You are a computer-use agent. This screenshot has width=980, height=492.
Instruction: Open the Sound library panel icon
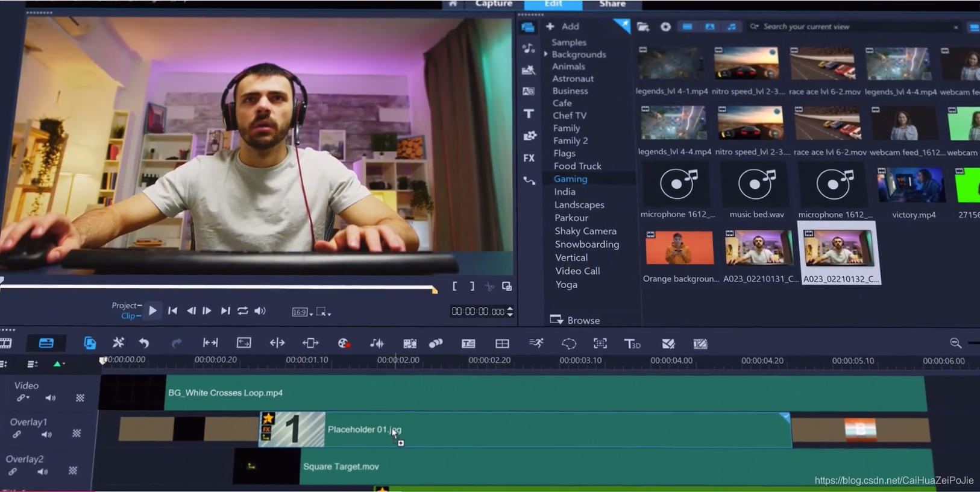tap(529, 48)
